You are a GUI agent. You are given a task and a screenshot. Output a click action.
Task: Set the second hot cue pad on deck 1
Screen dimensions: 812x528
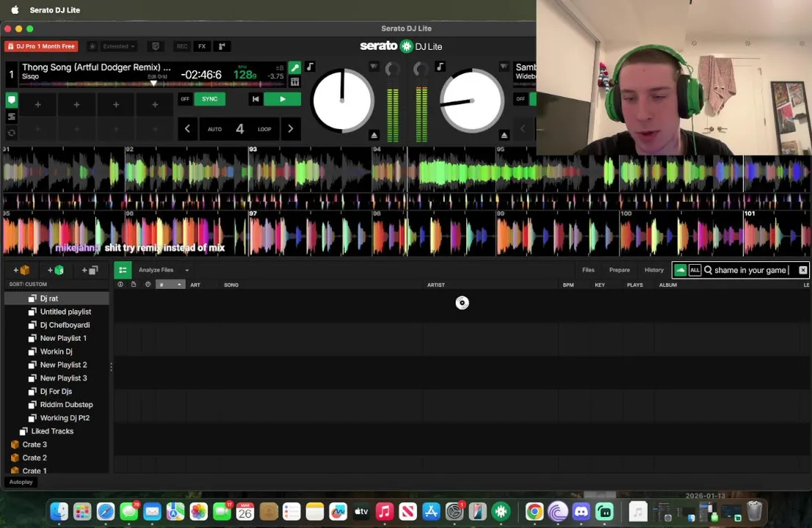pos(77,105)
